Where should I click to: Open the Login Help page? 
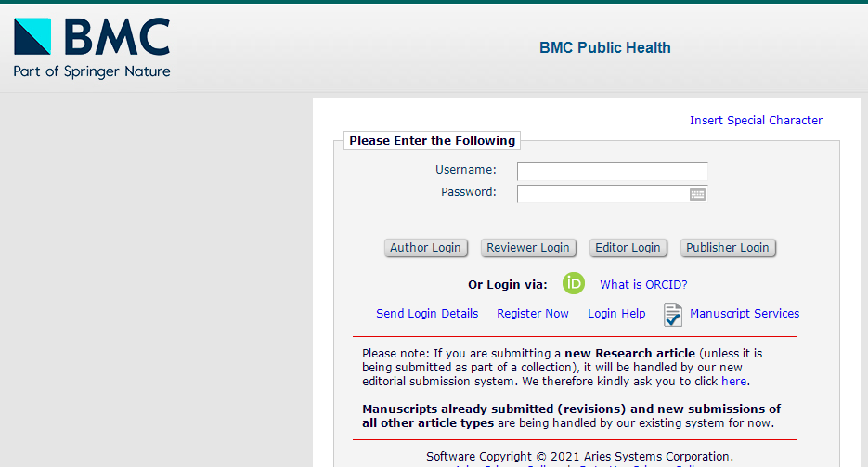[x=616, y=314]
